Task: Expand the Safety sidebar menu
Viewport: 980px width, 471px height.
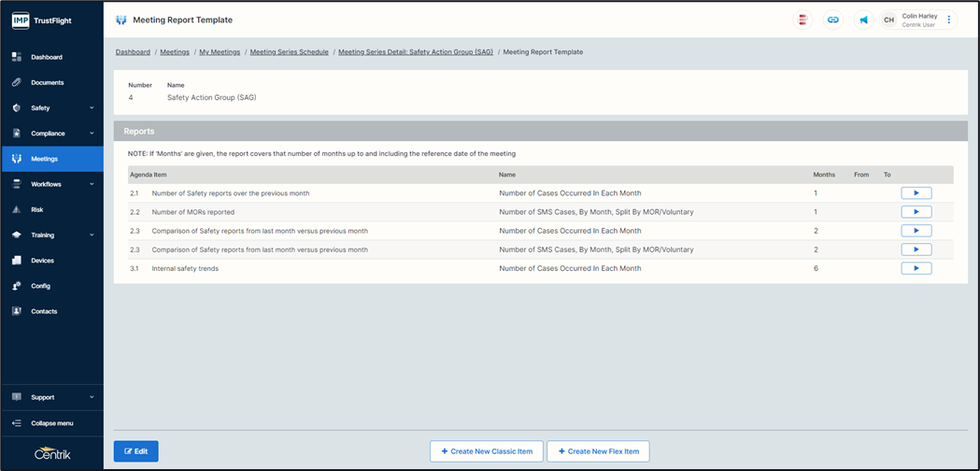Action: tap(91, 108)
